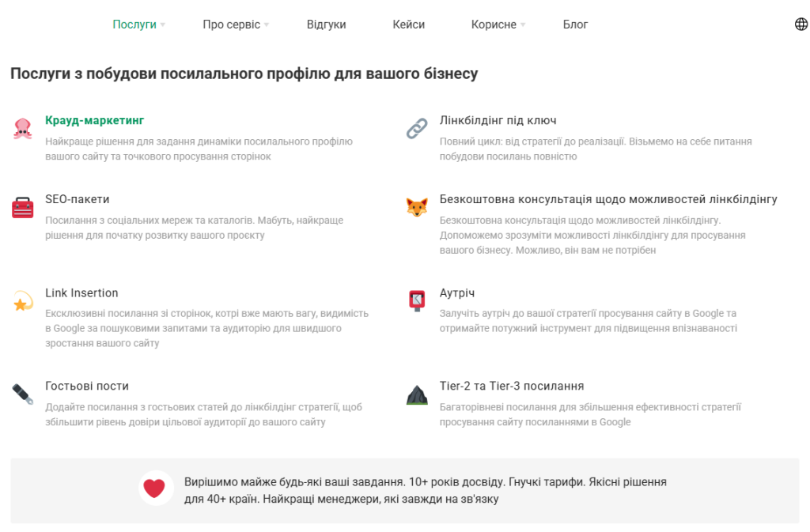
Task: Expand the Послуги dropdown arrow
Action: (163, 25)
